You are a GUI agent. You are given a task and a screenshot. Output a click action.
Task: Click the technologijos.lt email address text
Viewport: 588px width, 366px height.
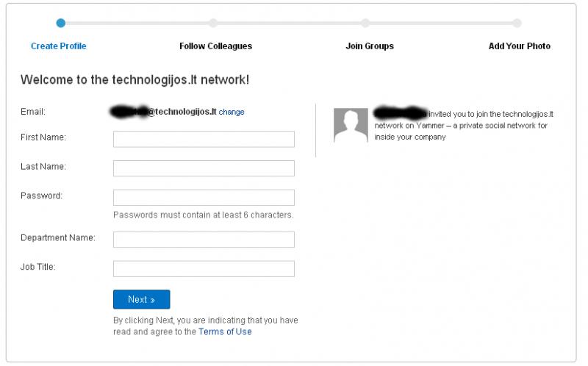click(x=163, y=112)
